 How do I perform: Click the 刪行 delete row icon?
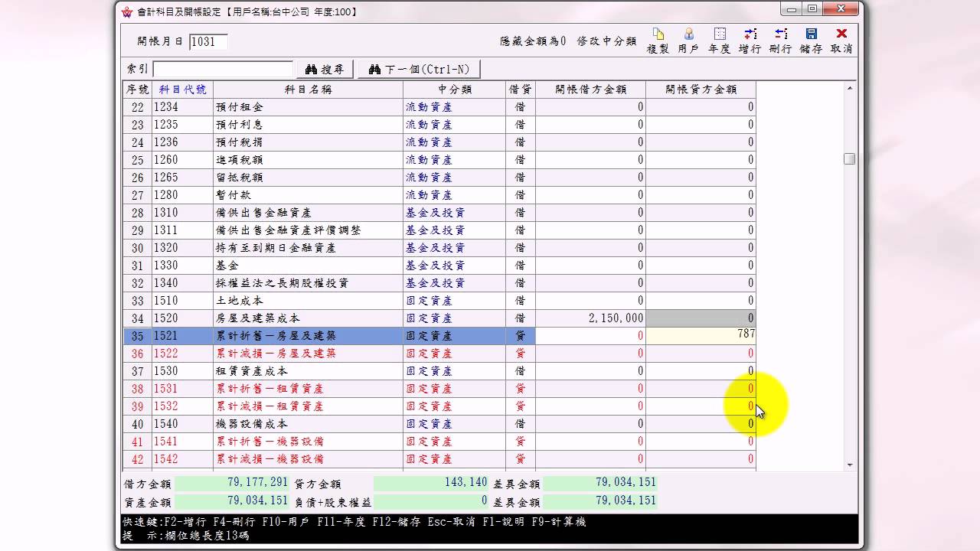pos(780,41)
